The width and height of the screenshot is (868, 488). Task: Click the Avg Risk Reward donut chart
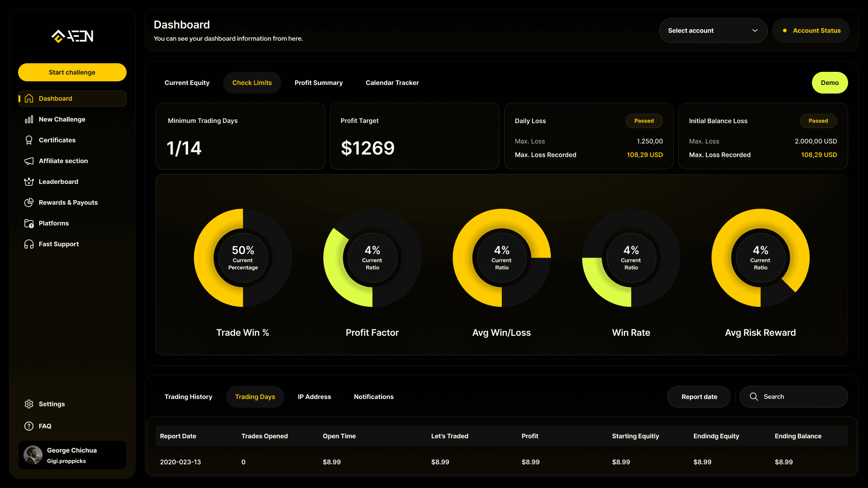(x=760, y=258)
